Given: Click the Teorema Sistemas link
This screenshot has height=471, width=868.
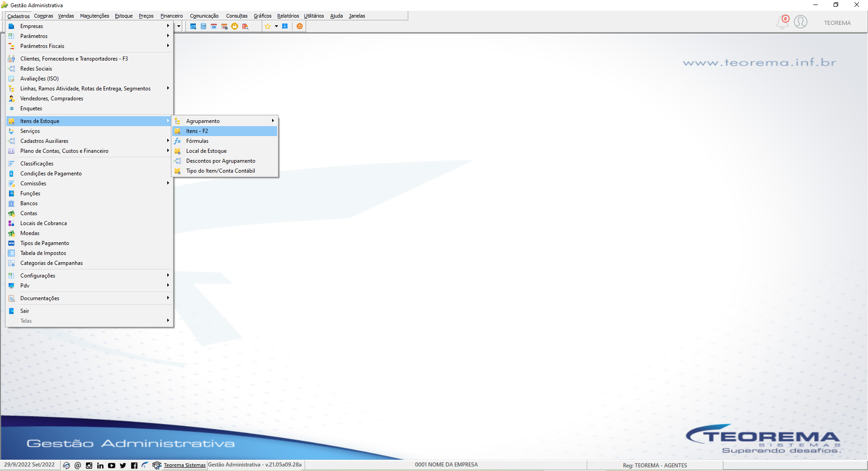Looking at the screenshot, I should tap(184, 465).
